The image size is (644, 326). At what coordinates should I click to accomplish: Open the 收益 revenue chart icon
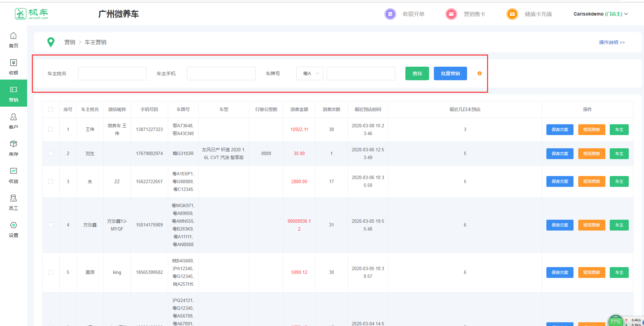click(13, 171)
